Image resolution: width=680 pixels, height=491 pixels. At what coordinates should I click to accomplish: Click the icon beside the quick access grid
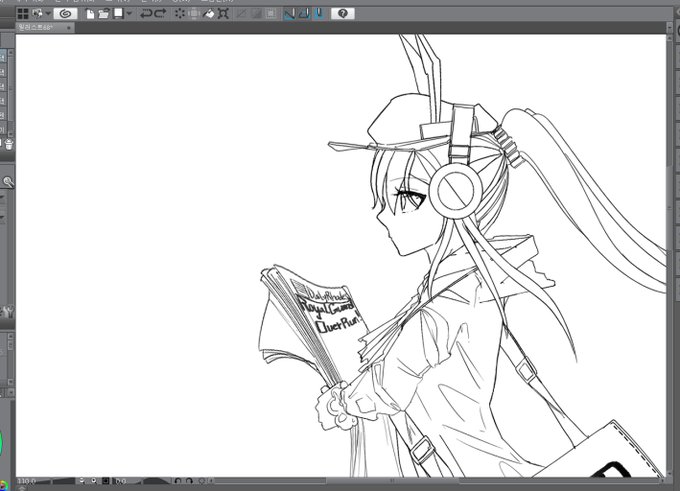coord(37,14)
